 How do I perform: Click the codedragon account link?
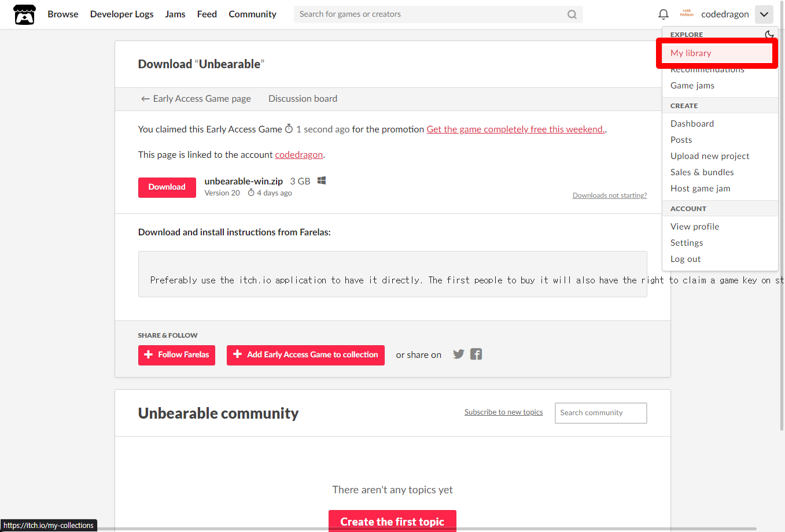pos(299,155)
